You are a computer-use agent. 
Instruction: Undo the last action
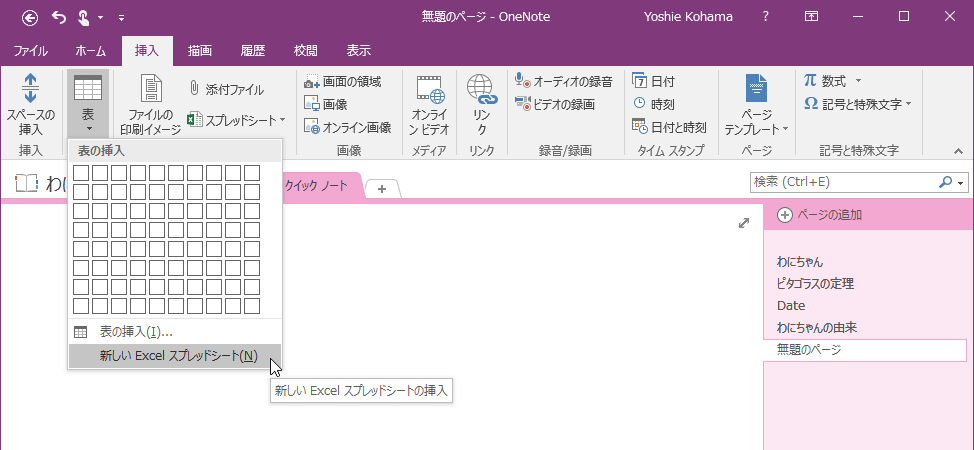tap(58, 17)
